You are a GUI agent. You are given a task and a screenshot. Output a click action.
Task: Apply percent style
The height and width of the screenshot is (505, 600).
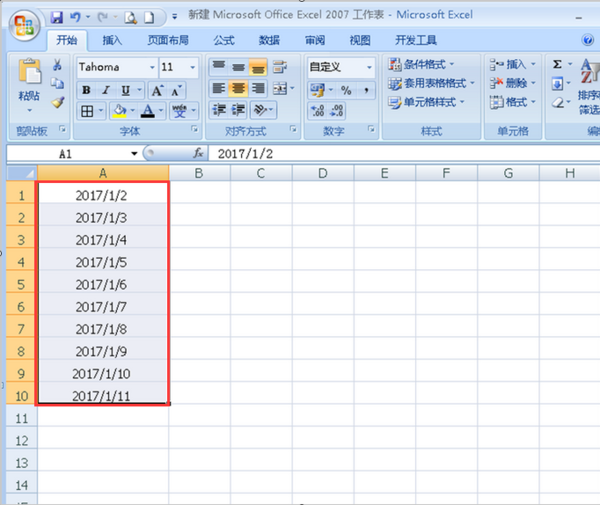(x=346, y=90)
